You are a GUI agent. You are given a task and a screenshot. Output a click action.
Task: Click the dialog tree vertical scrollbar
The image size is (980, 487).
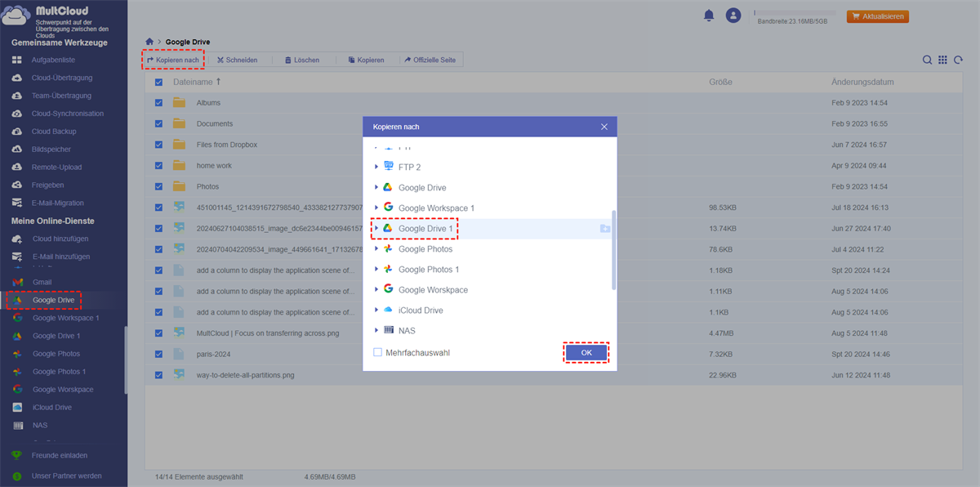pos(613,249)
